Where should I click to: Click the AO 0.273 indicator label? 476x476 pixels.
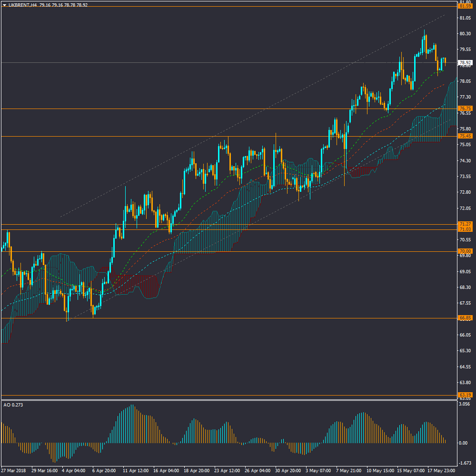[13, 405]
